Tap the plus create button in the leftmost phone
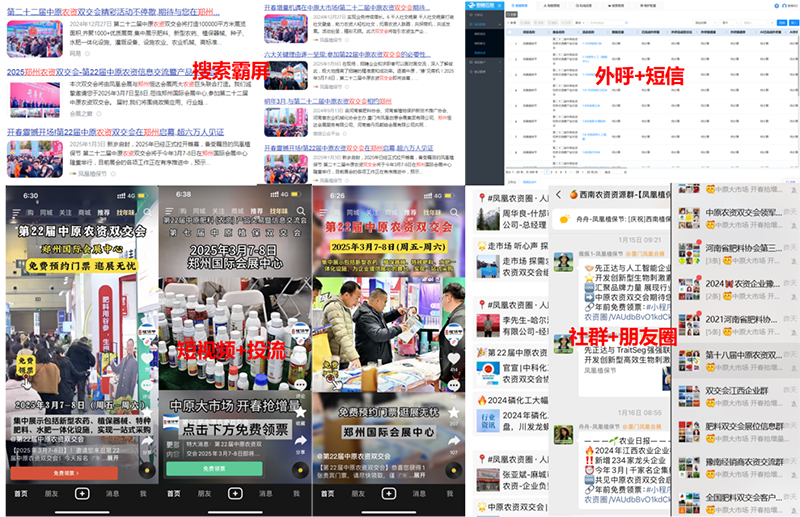Viewport: 800px width, 517px height. [82, 494]
